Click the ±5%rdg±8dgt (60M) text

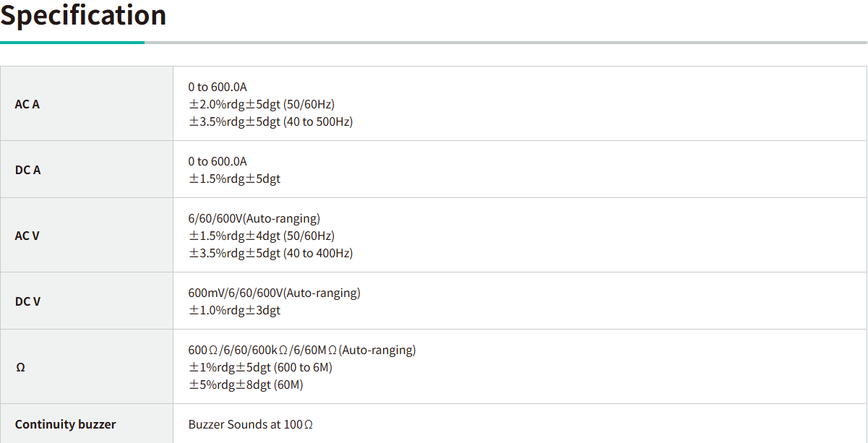(x=246, y=384)
